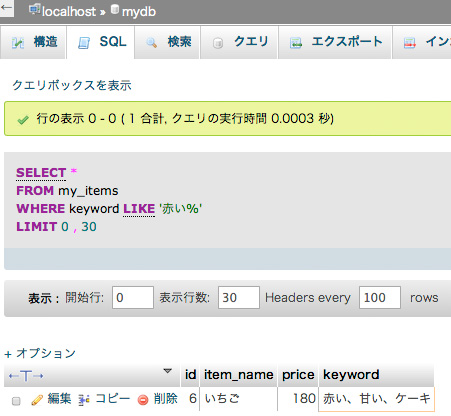Viewport: 451px width, 416px height.
Task: Sort by the price column header
Action: point(298,375)
